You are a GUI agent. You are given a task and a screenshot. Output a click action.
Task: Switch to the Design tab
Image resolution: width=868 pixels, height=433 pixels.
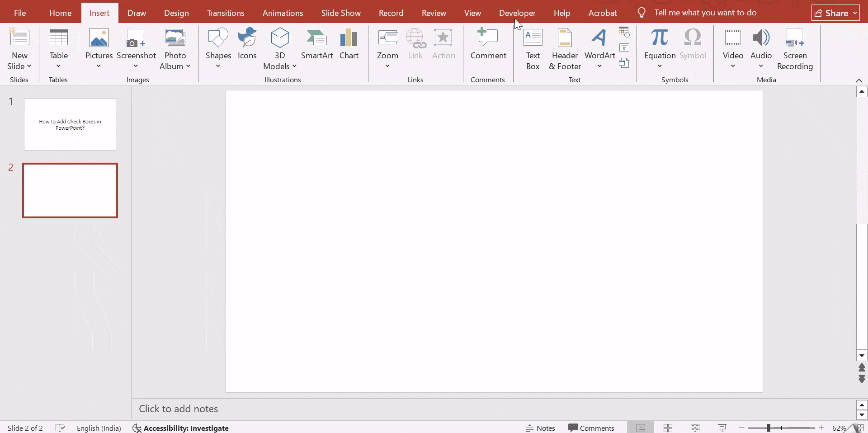[176, 13]
